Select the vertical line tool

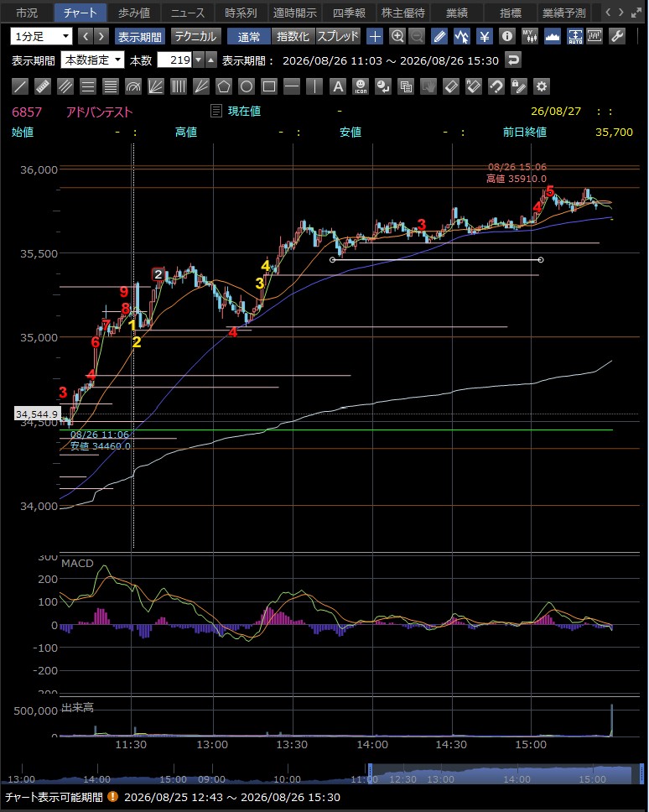point(314,86)
